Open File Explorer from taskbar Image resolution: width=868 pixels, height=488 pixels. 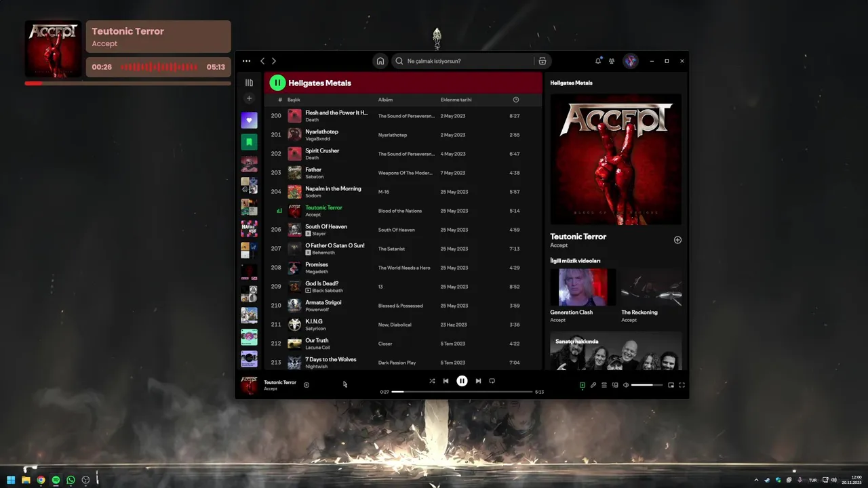(x=26, y=480)
